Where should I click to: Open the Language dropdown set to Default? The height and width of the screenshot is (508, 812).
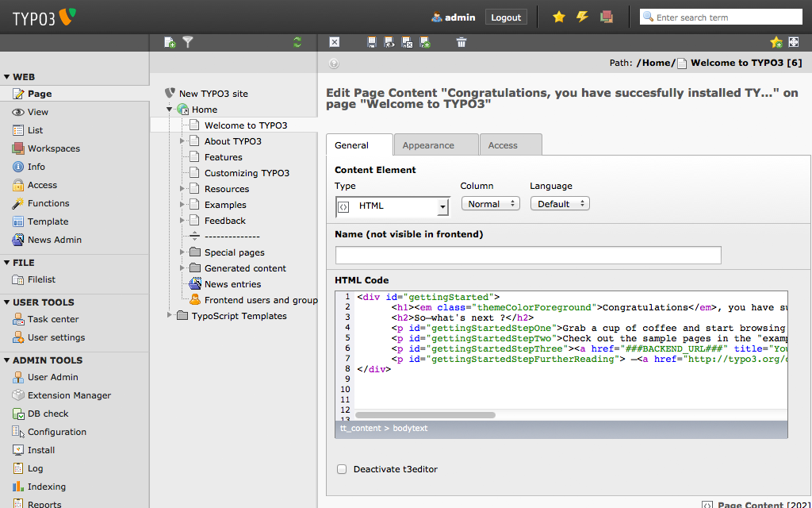[559, 204]
